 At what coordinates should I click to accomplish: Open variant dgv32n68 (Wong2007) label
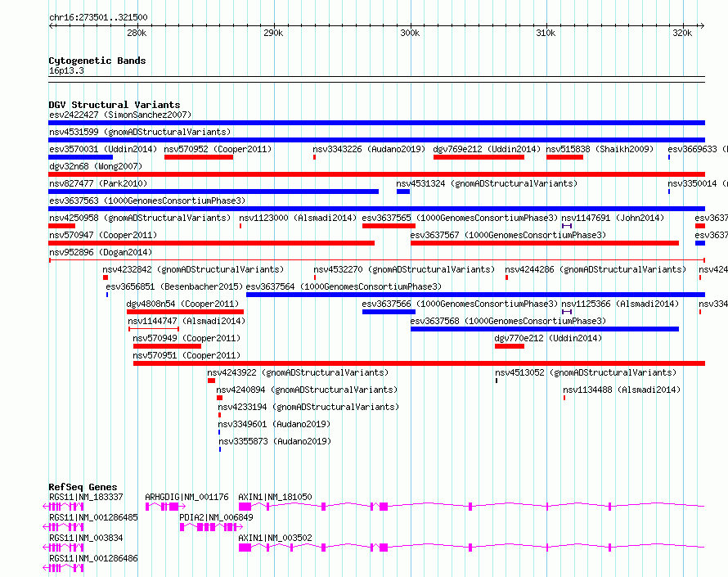[x=96, y=166]
